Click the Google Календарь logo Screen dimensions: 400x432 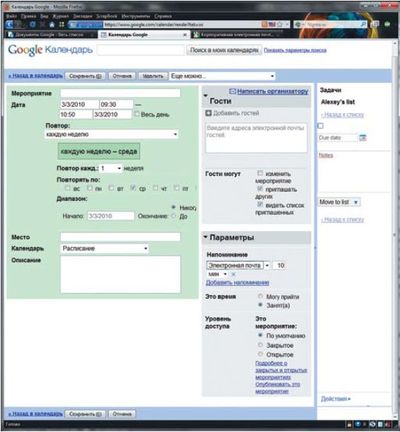(50, 50)
